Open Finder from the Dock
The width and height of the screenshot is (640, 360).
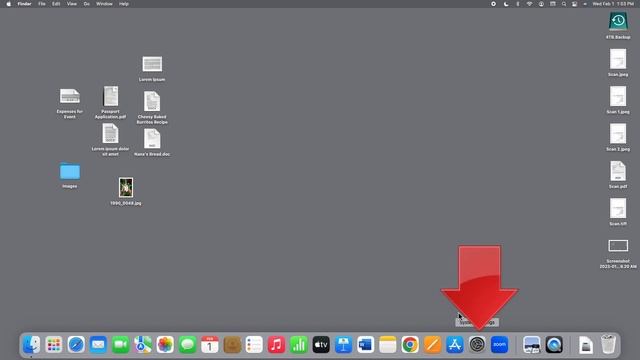point(31,345)
